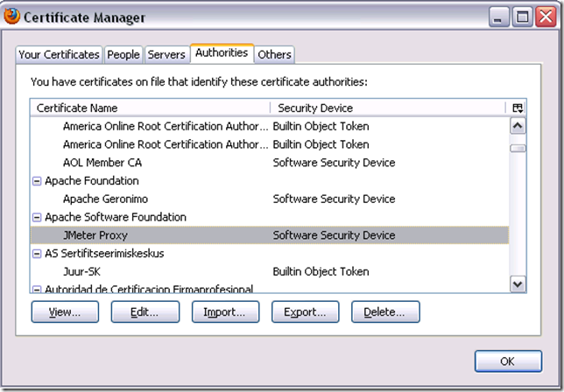Collapse the Autoridad de Certificacion Firmaprofesional group
This screenshot has height=392, width=564.
point(37,289)
